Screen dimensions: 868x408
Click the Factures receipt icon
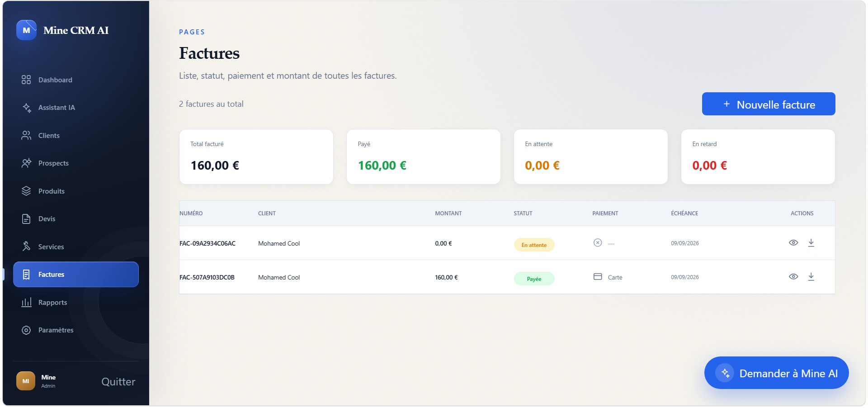26,275
